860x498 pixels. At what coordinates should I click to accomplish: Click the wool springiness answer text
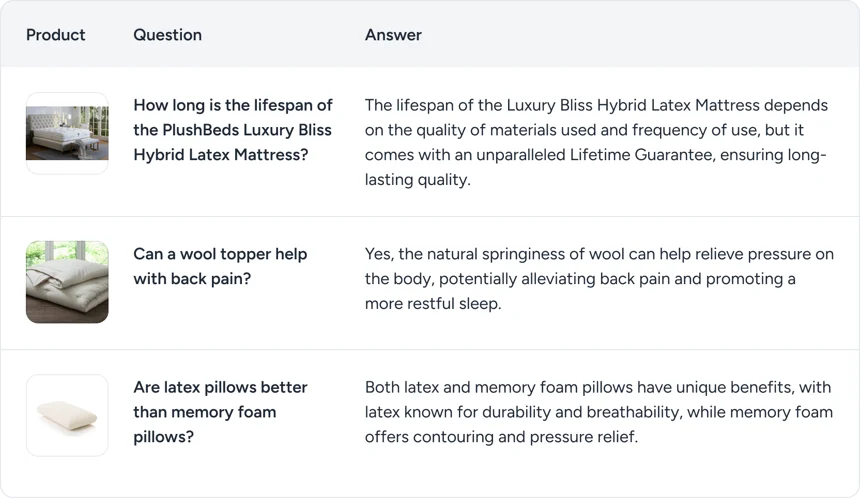599,279
